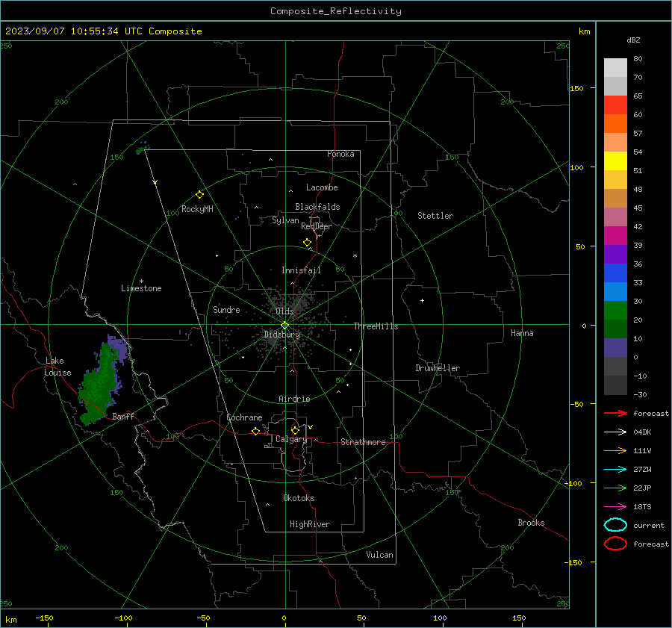
Task: Click the orange 111V arrow in the legend
Action: [615, 450]
